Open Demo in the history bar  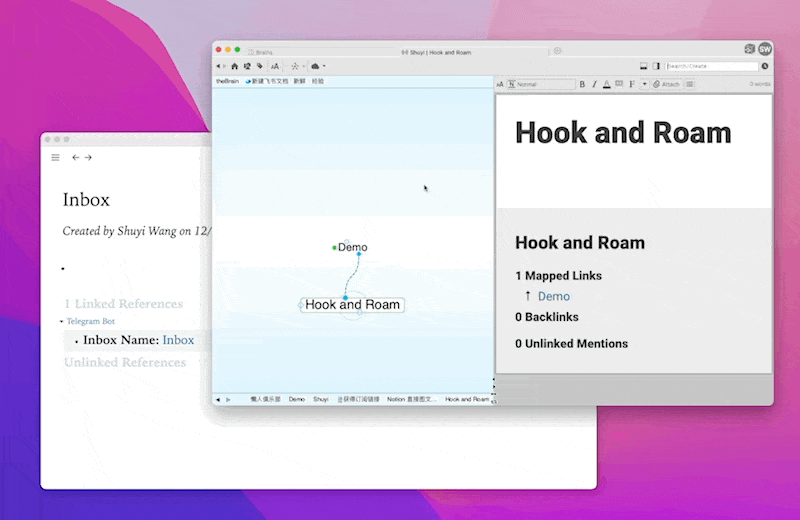(296, 400)
